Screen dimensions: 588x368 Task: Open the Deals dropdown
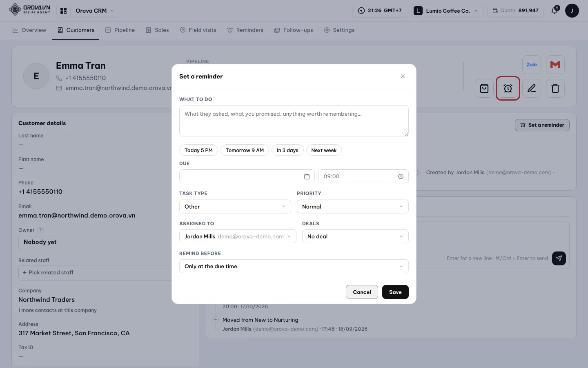click(x=355, y=236)
